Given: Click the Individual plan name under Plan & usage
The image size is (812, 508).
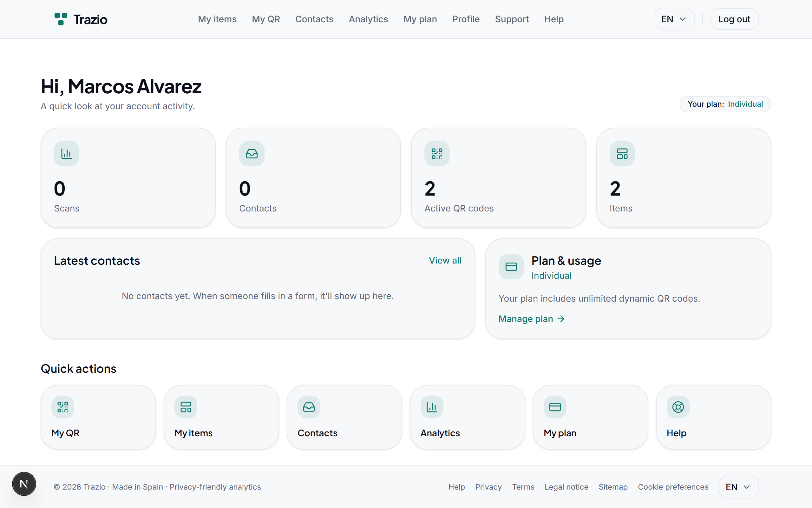Looking at the screenshot, I should pos(551,276).
